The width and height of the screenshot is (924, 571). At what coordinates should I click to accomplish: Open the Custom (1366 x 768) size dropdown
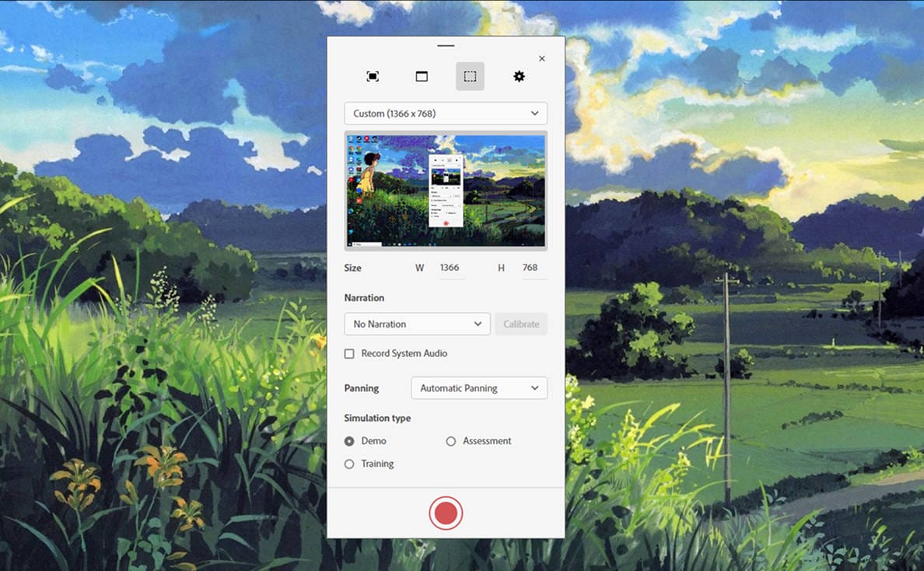(446, 114)
